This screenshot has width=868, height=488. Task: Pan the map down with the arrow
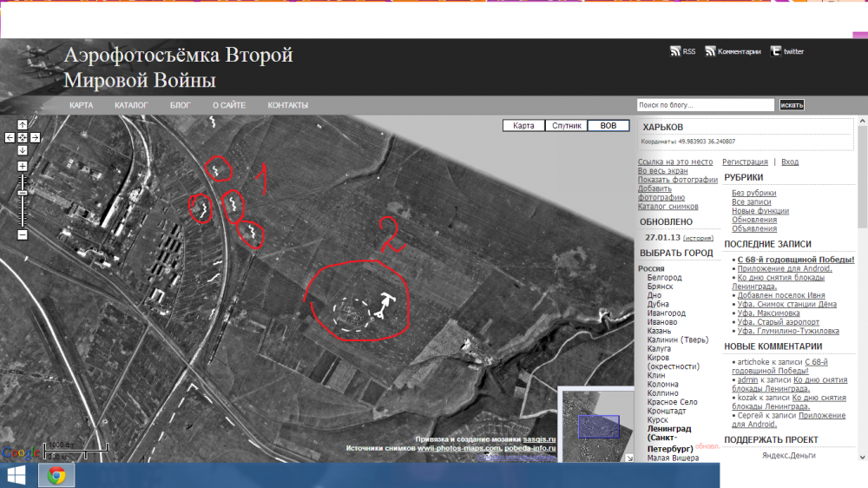click(x=23, y=149)
